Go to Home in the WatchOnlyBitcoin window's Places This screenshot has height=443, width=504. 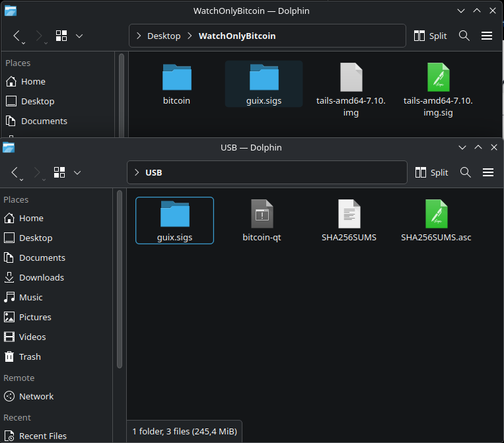pos(58,82)
